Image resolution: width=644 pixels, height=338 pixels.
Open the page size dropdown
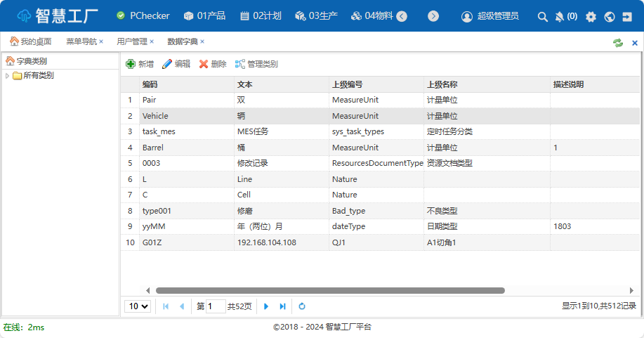138,306
